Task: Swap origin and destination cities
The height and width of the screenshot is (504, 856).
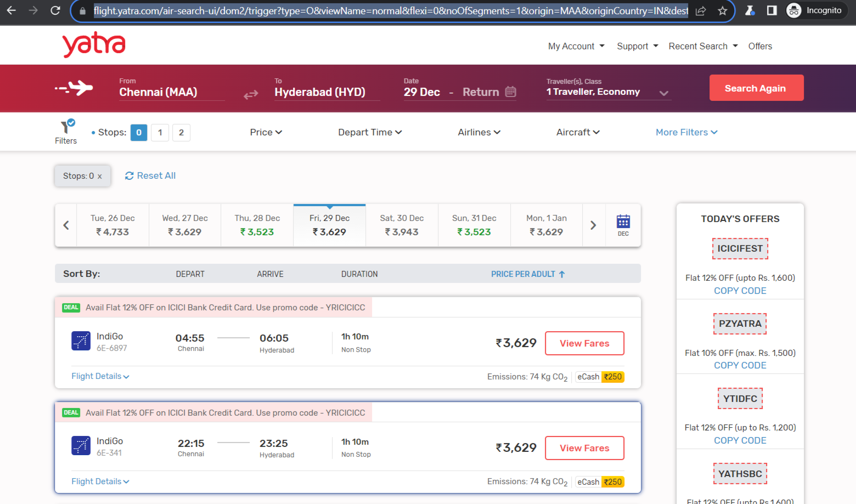Action: pyautogui.click(x=251, y=95)
